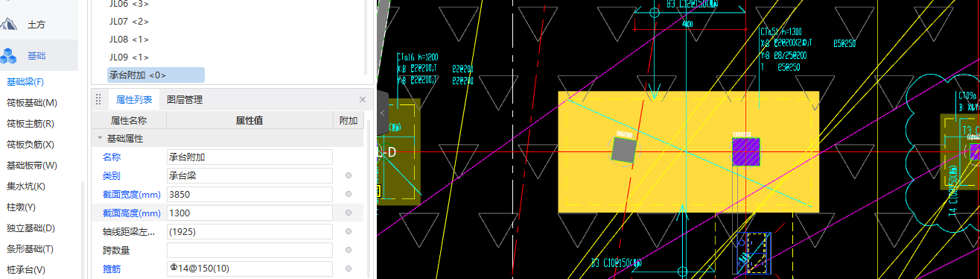Collapse the left panel with arrow handle

(382, 113)
